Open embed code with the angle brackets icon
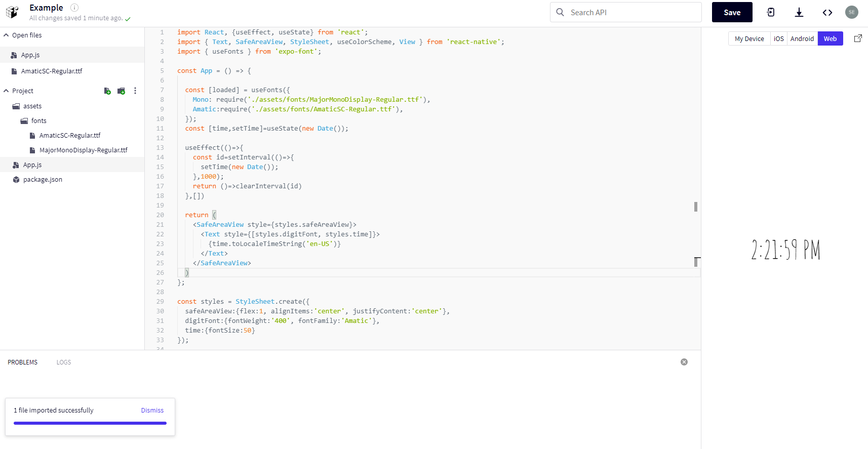 827,12
